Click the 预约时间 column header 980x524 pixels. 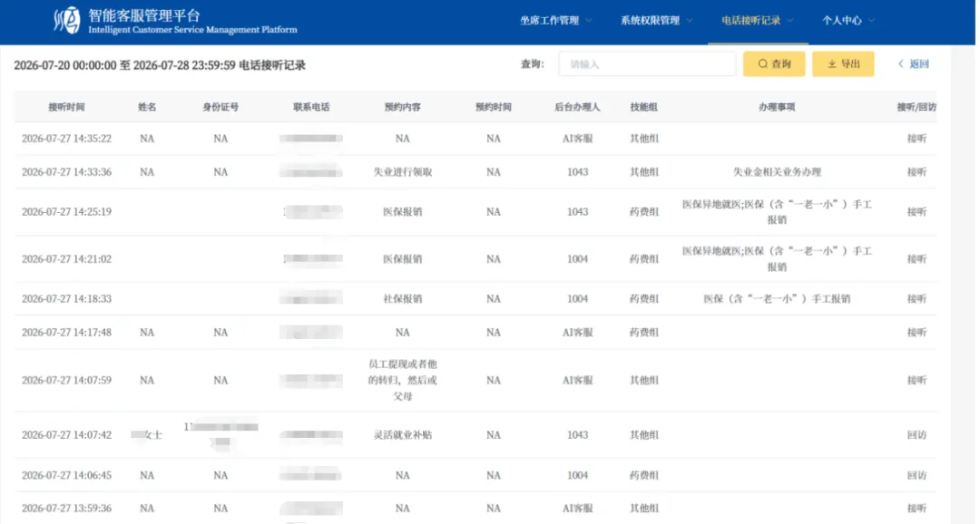pos(493,107)
